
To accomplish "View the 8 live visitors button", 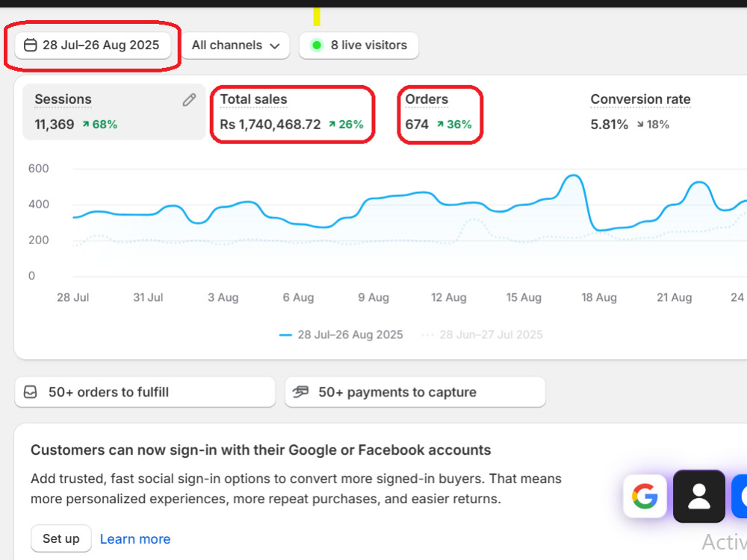I will coord(359,46).
